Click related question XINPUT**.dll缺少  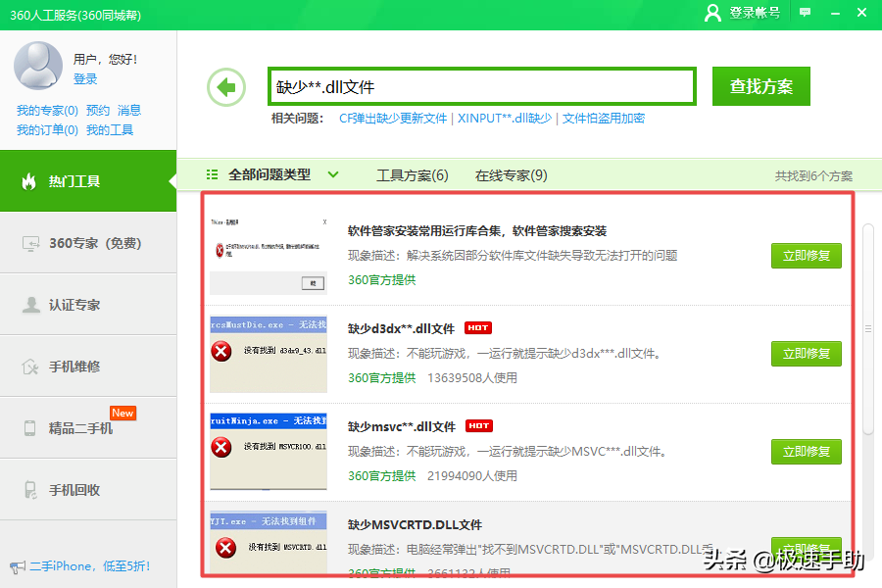505,119
